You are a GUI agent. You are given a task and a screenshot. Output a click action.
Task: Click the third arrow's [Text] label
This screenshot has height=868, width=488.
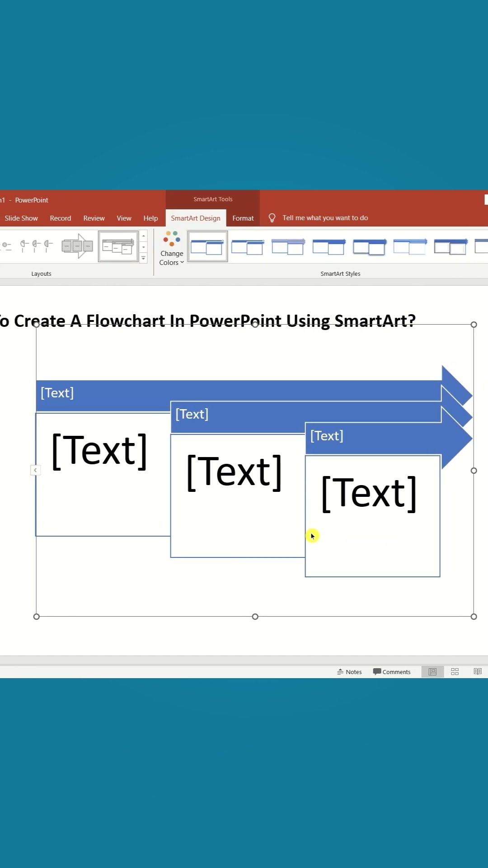click(327, 436)
